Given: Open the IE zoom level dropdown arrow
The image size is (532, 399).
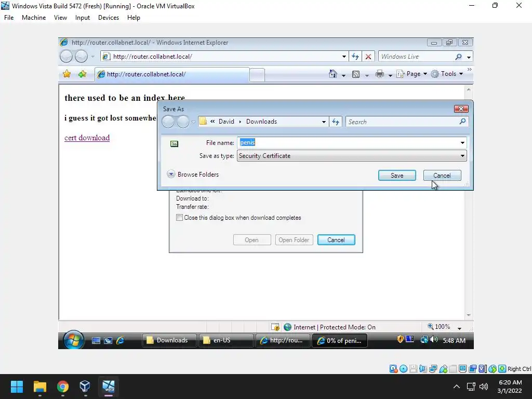Looking at the screenshot, I should (x=459, y=328).
